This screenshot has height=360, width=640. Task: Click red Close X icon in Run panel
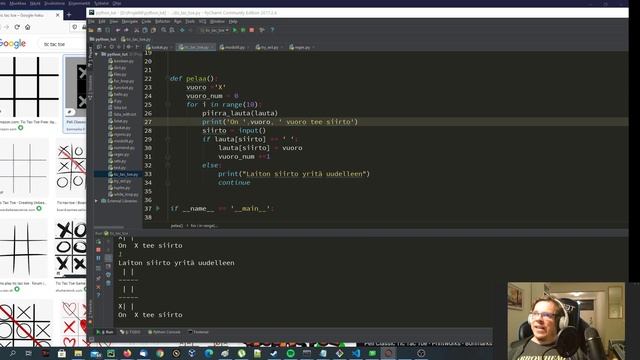click(98, 287)
